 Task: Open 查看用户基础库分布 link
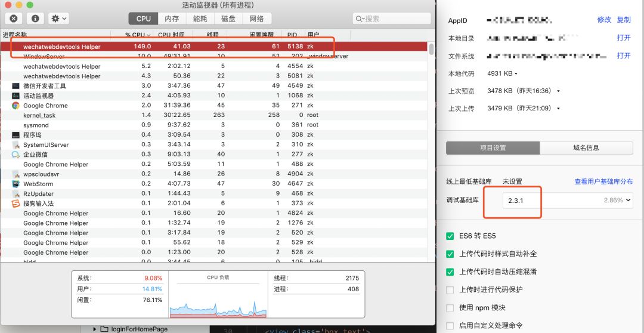603,181
